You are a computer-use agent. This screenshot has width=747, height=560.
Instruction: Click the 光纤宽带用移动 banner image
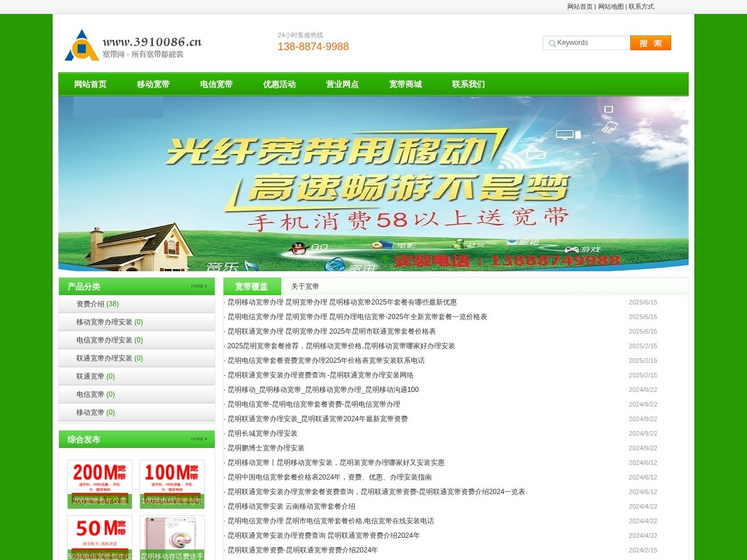[373, 184]
